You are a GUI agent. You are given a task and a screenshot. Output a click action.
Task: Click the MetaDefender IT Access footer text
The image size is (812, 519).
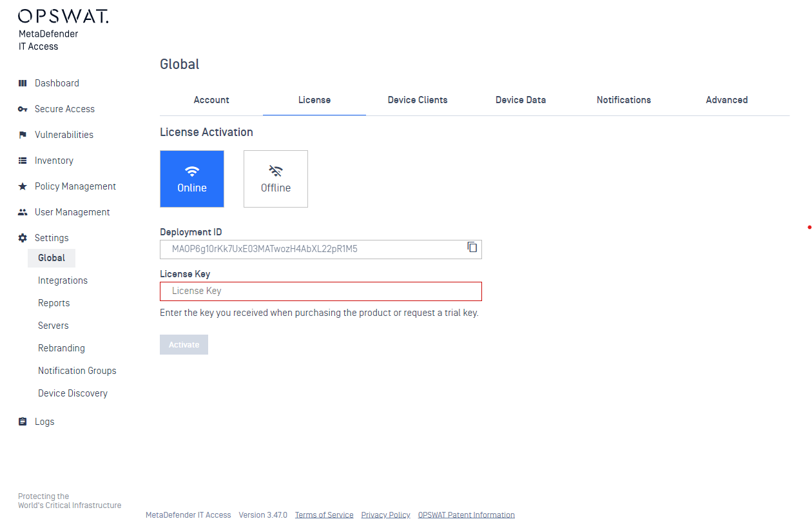click(188, 514)
